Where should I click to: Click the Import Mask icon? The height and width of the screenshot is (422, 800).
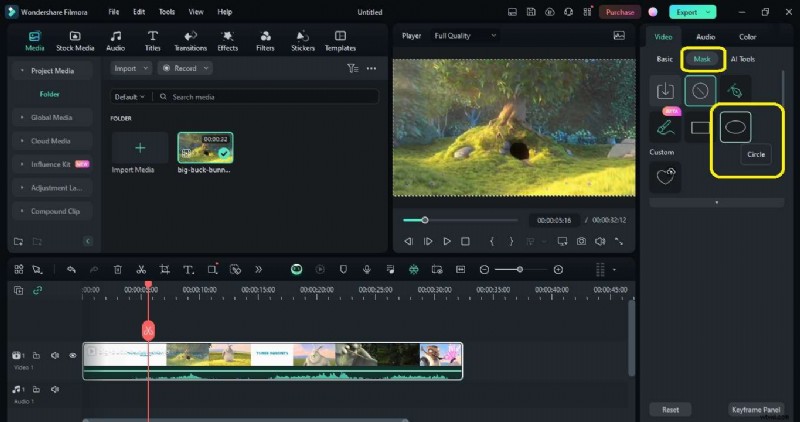tap(665, 91)
